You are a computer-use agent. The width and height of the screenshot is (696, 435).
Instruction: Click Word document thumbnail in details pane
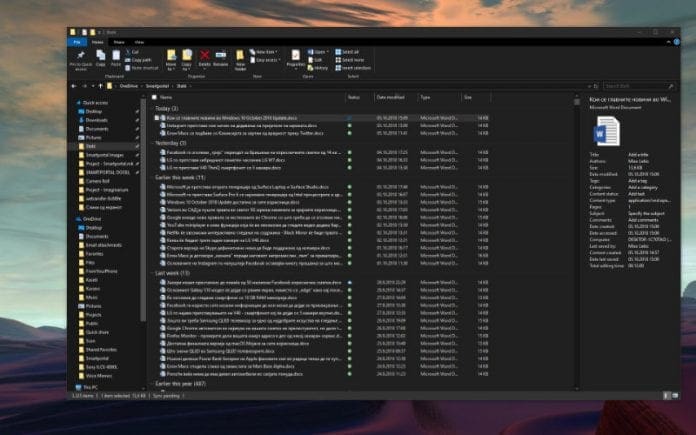pyautogui.click(x=606, y=130)
